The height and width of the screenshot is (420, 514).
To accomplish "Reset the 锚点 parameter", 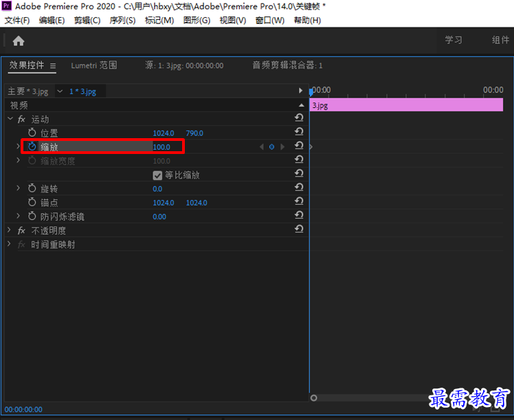I will pyautogui.click(x=299, y=201).
